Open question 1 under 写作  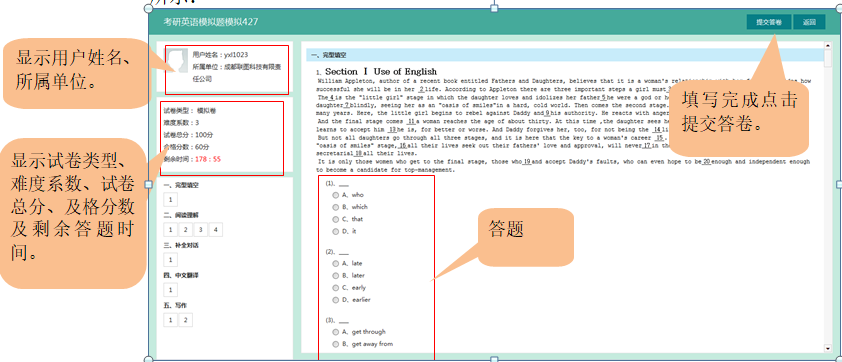click(x=170, y=320)
